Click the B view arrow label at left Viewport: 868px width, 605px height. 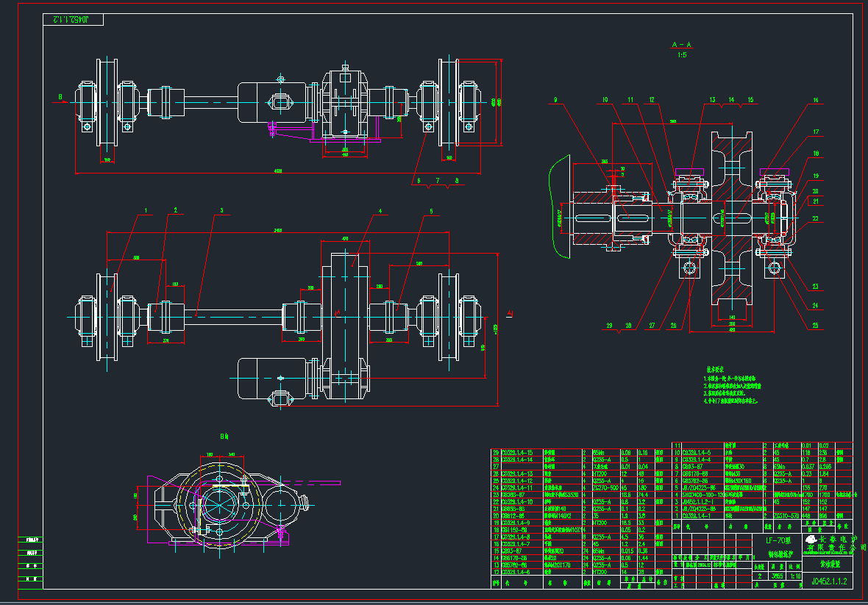point(60,96)
